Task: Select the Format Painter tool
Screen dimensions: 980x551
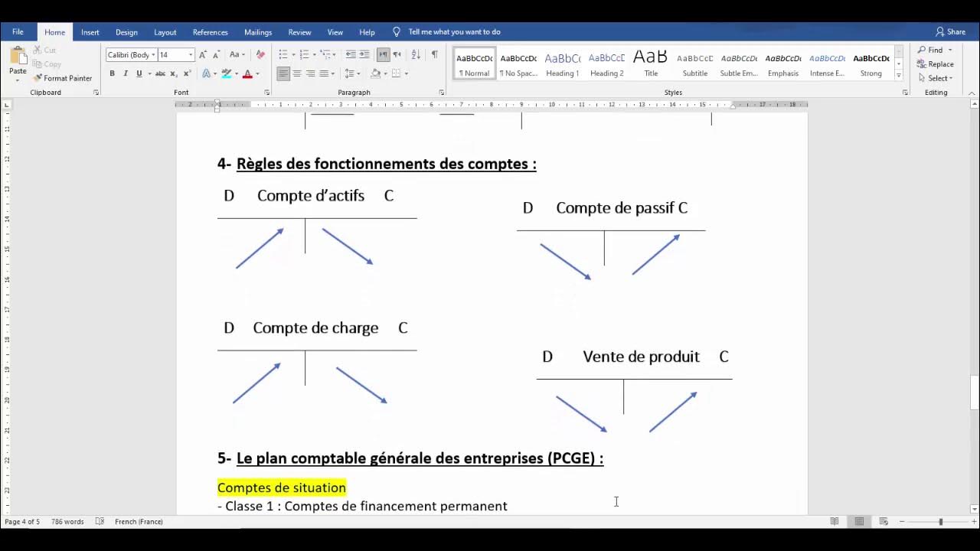Action: pyautogui.click(x=63, y=78)
